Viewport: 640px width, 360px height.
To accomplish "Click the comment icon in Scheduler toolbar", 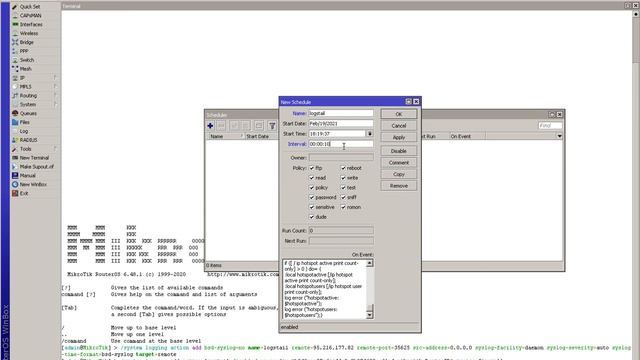I will [x=259, y=126].
